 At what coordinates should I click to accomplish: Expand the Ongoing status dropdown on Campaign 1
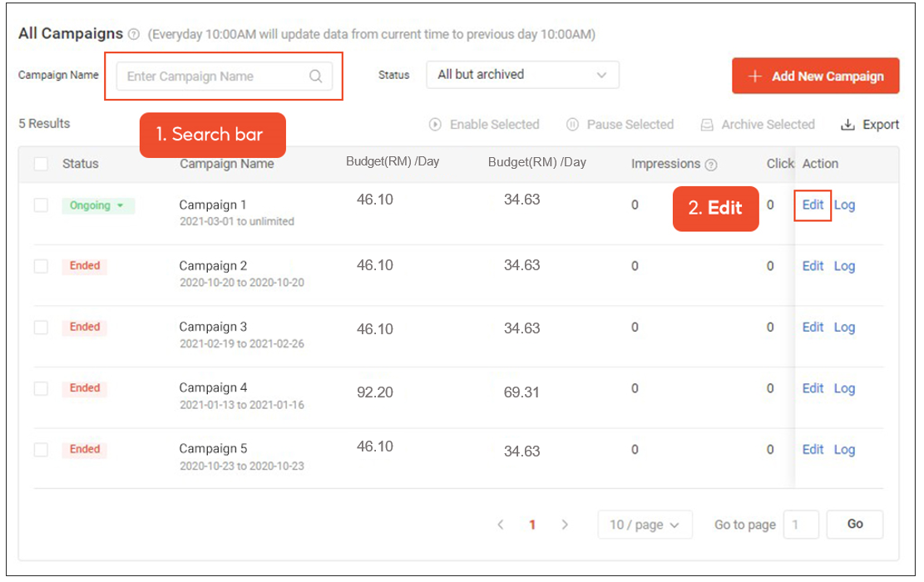[x=121, y=205]
